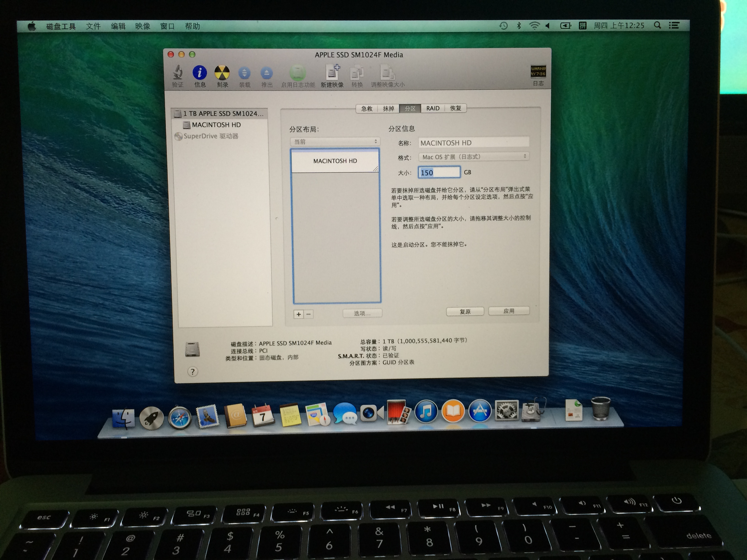Screen dimensions: 747x560
Task: Click the 应用 (Apply) button
Action: coord(509,311)
